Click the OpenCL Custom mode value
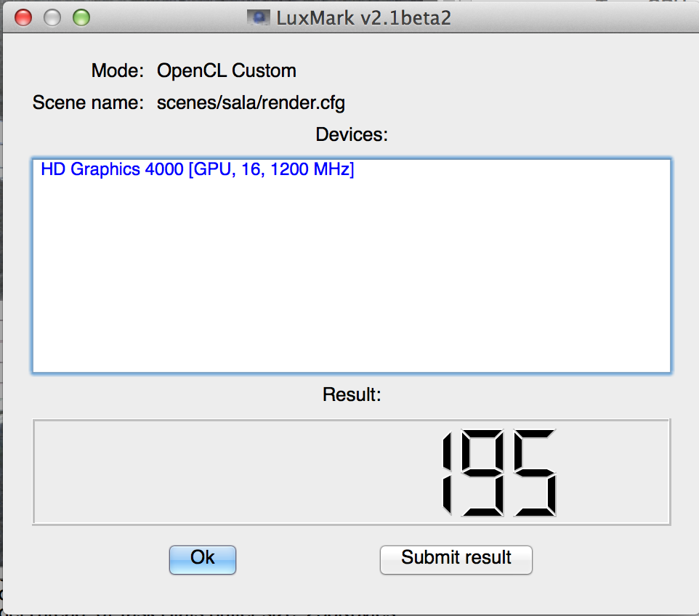 (x=227, y=71)
